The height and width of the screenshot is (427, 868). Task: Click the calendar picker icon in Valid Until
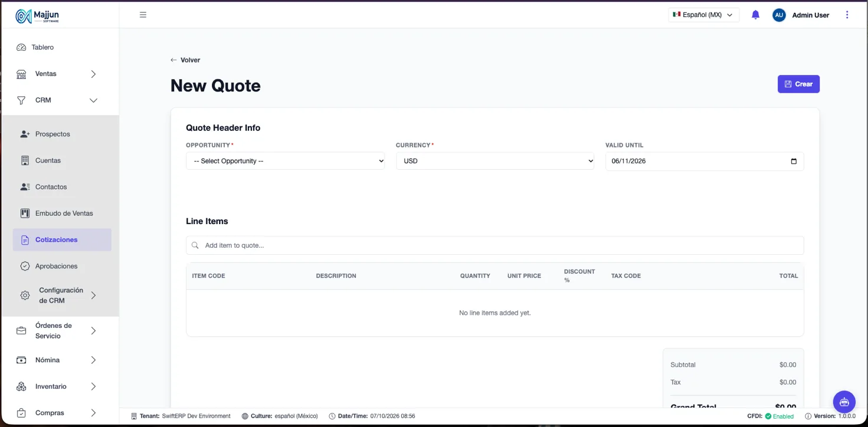point(794,162)
